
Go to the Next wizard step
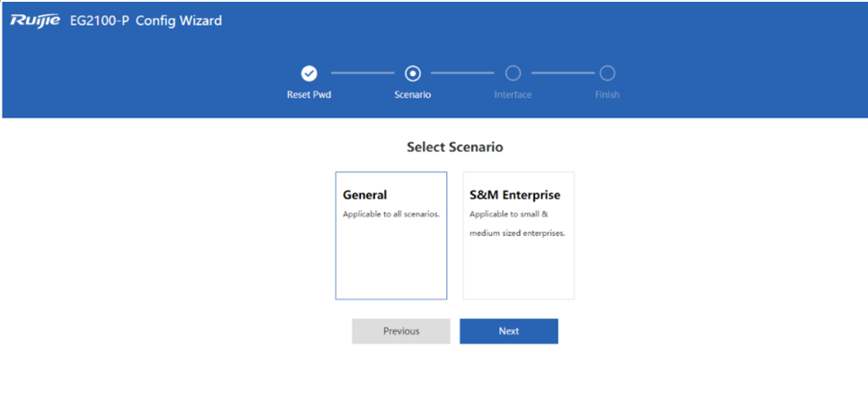(509, 331)
